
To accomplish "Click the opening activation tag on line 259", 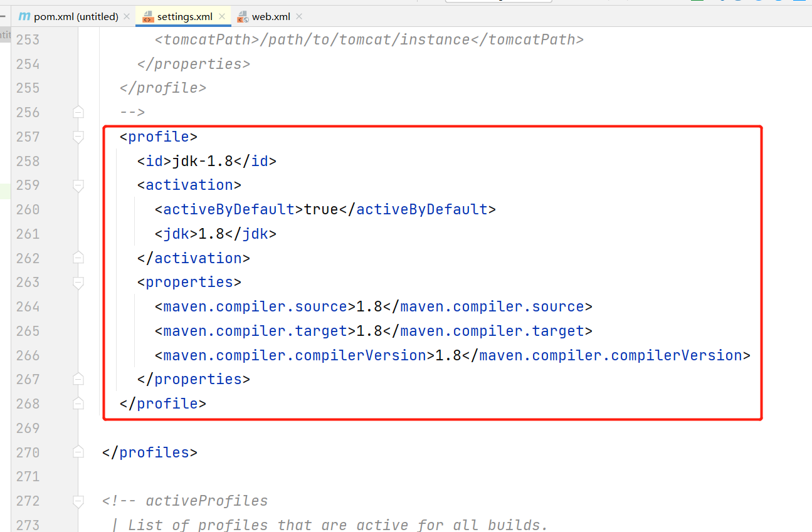I will (x=189, y=185).
